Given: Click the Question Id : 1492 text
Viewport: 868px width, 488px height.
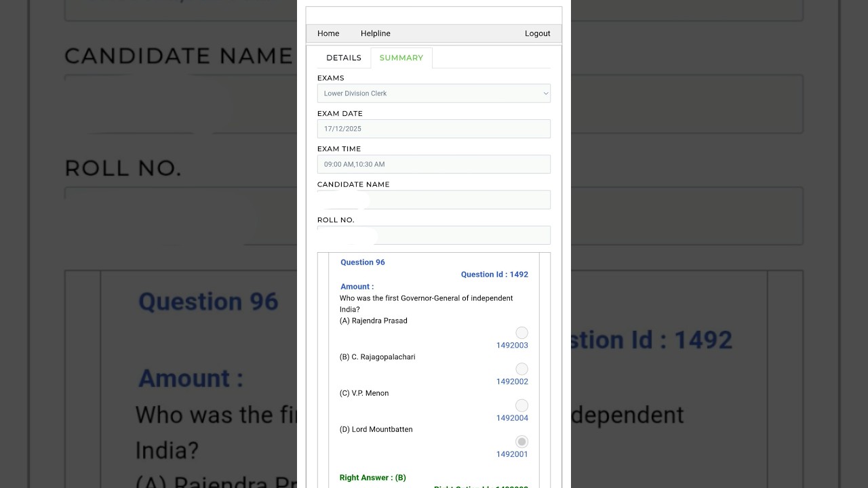Looking at the screenshot, I should 494,274.
